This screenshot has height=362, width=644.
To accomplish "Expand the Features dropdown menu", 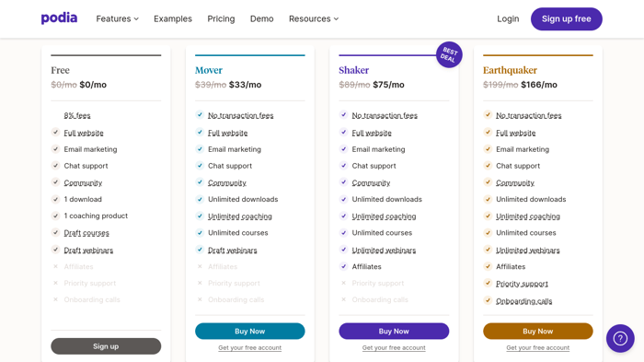I will pyautogui.click(x=117, y=19).
